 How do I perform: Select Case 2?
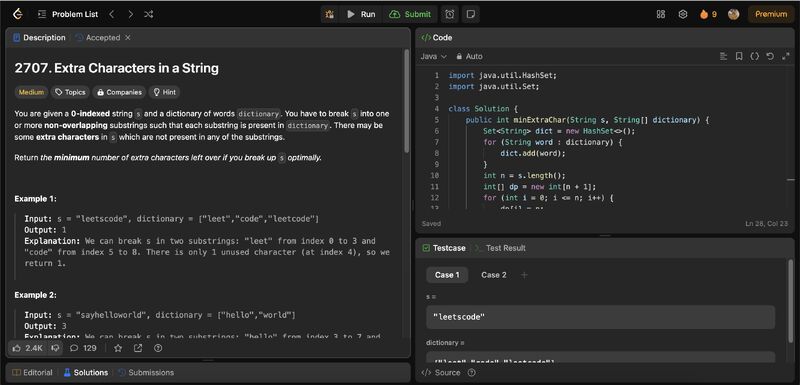click(x=494, y=275)
